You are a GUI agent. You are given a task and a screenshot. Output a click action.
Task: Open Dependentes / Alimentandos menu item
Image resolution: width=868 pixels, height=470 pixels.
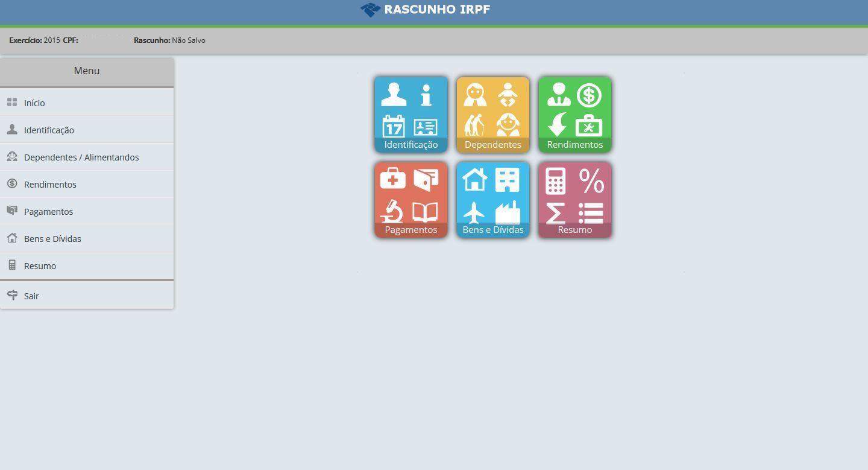click(87, 157)
